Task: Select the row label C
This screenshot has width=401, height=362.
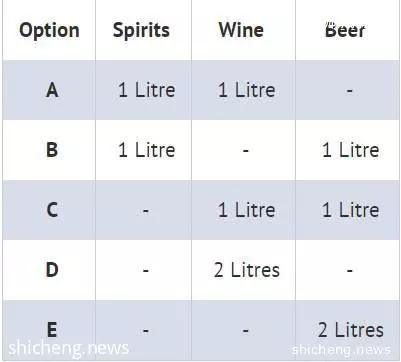Action: [x=52, y=210]
